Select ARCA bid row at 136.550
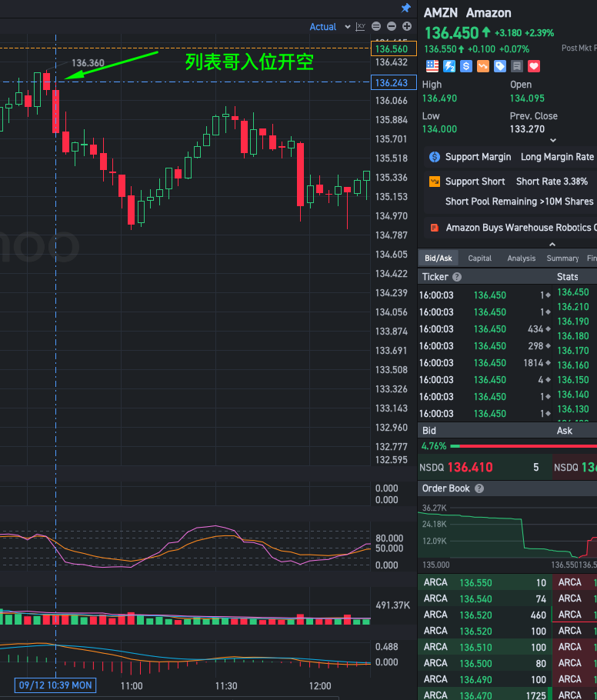This screenshot has width=597, height=700. (485, 582)
